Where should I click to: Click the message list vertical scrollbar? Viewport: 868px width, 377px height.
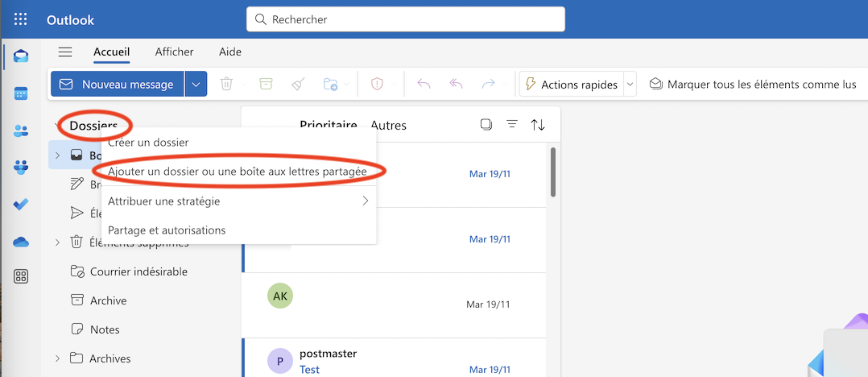[552, 171]
